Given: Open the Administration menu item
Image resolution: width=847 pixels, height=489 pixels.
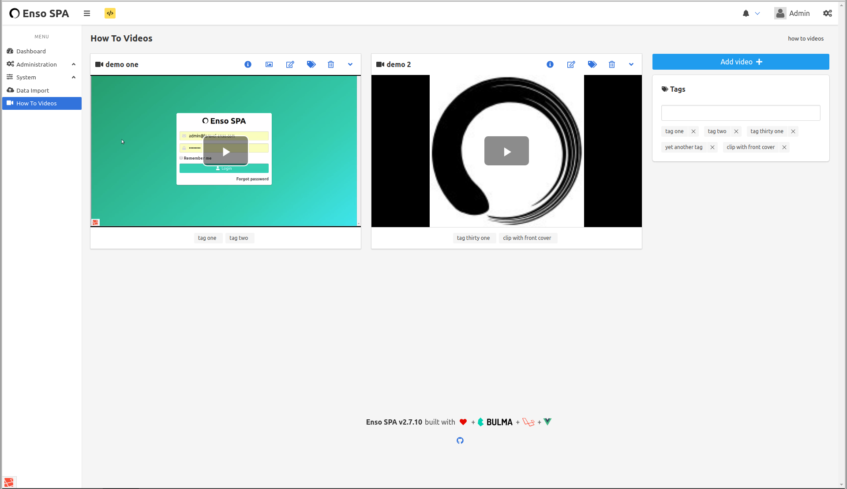Looking at the screenshot, I should point(36,64).
